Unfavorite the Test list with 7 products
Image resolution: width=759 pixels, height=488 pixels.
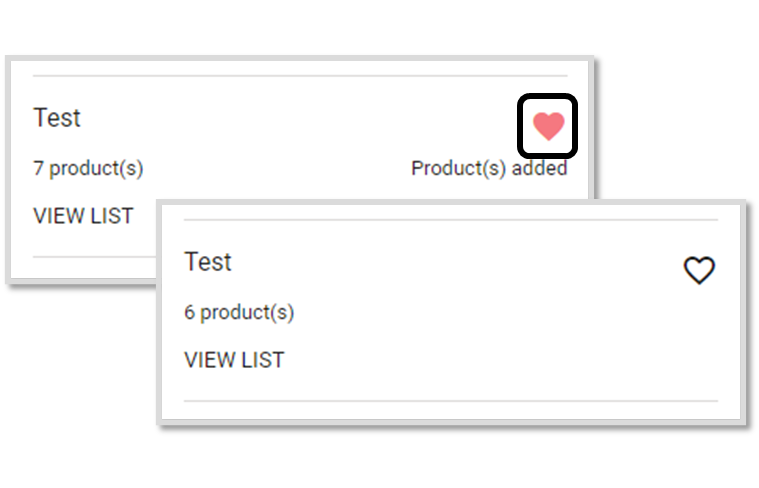pyautogui.click(x=548, y=126)
